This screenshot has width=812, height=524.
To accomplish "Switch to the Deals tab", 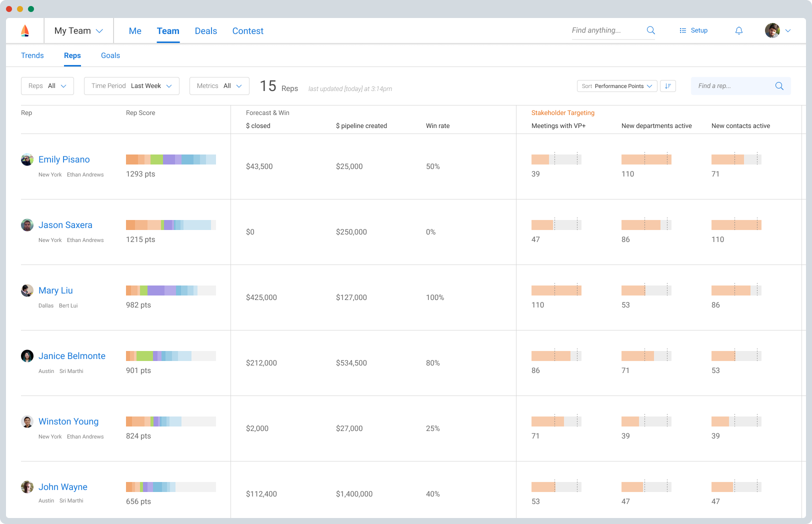I will click(205, 31).
